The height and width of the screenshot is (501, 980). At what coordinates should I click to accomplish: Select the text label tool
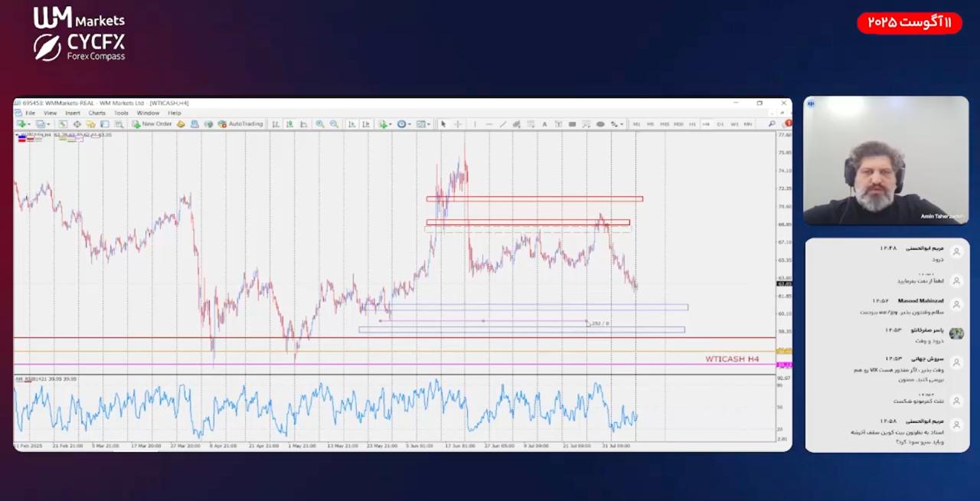(x=544, y=124)
